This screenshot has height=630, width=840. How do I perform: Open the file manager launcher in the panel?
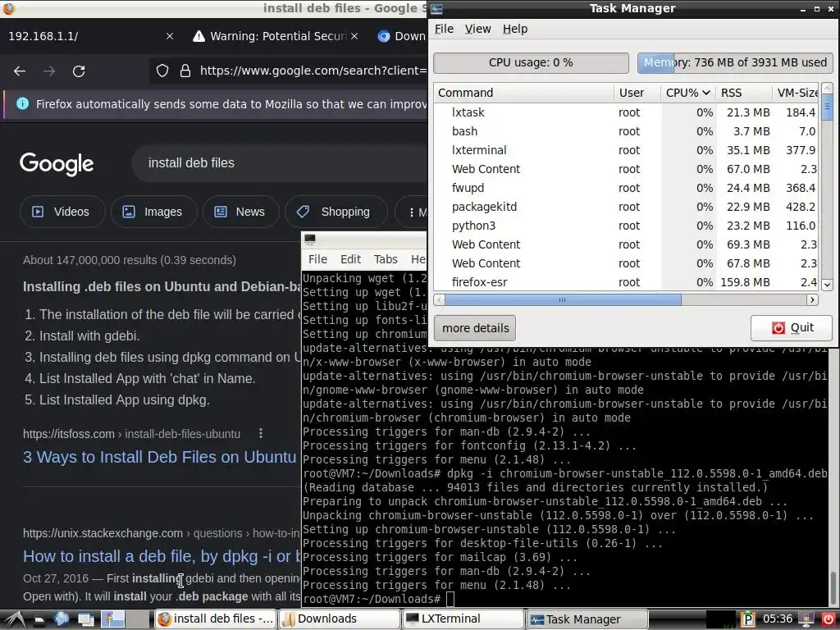[x=39, y=620]
